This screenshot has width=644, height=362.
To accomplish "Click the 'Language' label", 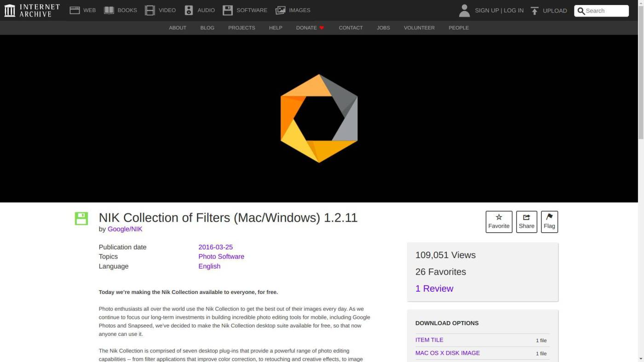I will 114,266.
